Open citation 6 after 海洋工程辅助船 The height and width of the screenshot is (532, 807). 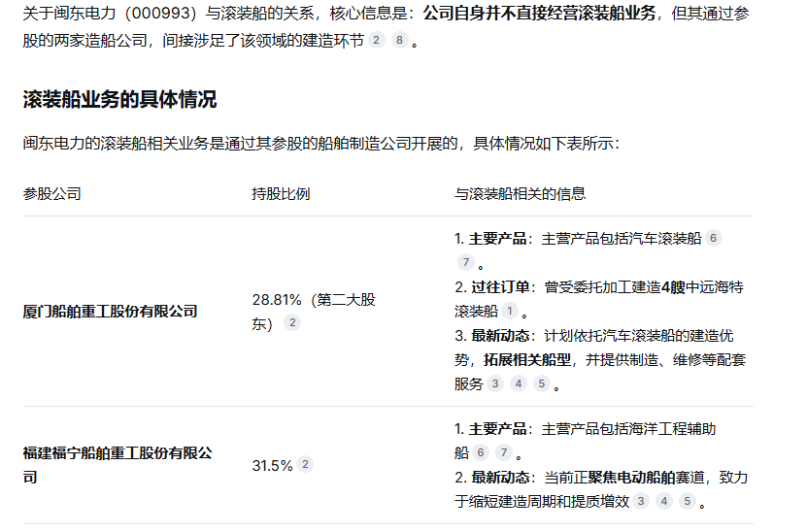coord(481,452)
